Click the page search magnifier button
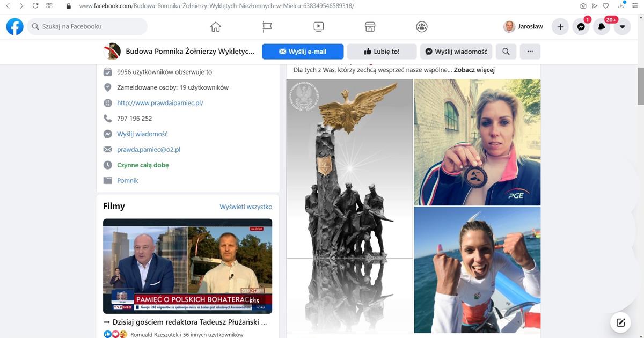 click(x=506, y=52)
